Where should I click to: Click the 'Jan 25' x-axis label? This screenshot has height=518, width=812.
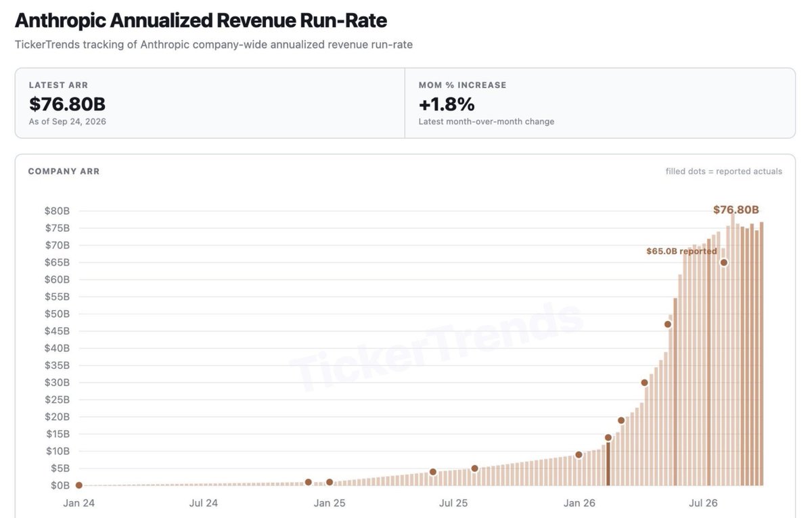click(x=330, y=503)
